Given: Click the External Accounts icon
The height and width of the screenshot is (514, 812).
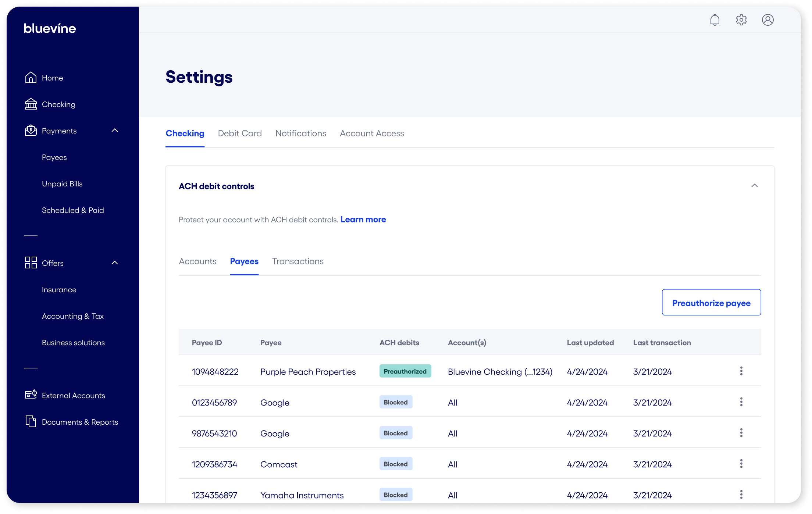Looking at the screenshot, I should [31, 395].
